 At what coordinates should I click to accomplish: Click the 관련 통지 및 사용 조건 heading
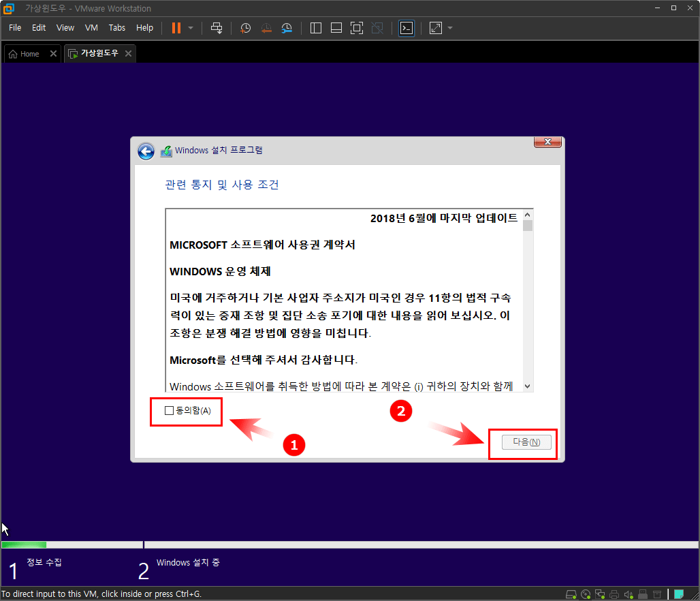(x=222, y=185)
